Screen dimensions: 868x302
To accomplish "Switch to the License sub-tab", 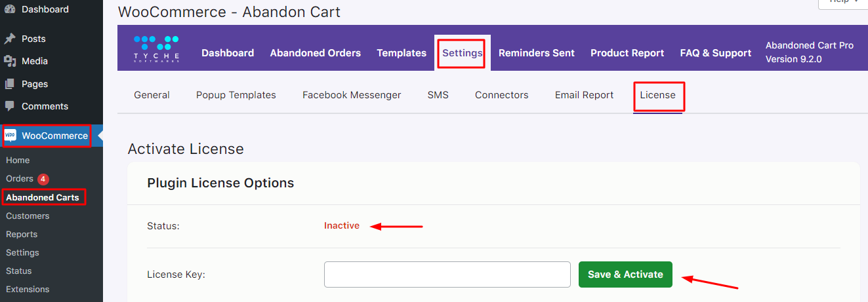I will pos(658,95).
